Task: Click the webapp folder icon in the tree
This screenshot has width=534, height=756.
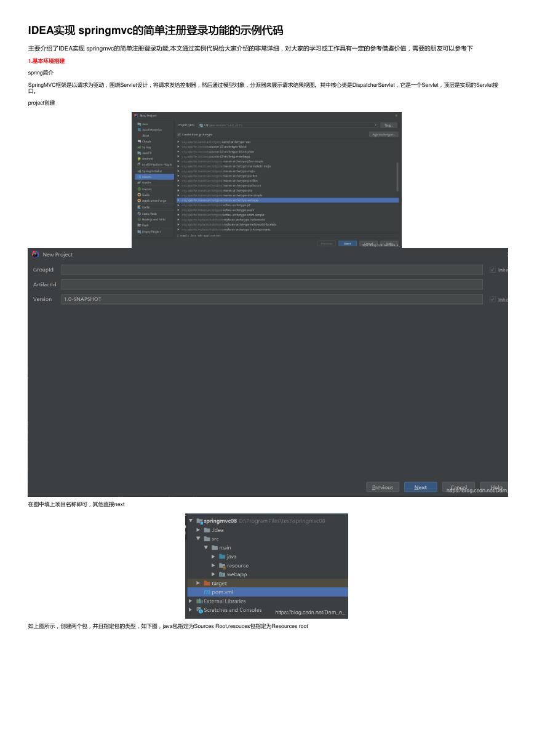Action: pyautogui.click(x=222, y=574)
